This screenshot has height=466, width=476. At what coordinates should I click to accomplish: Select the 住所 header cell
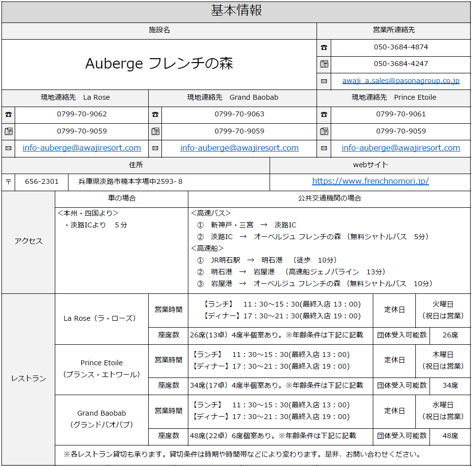click(x=136, y=165)
